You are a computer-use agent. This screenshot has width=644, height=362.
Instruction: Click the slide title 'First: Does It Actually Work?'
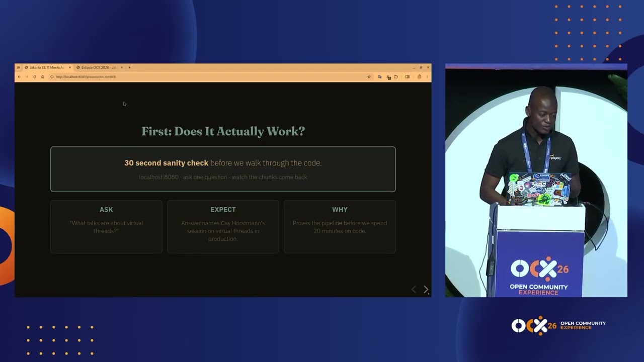pyautogui.click(x=223, y=131)
